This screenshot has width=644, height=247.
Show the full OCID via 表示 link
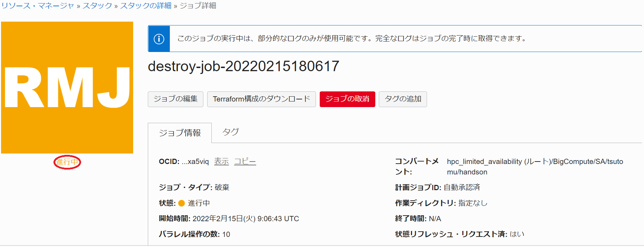coord(221,162)
